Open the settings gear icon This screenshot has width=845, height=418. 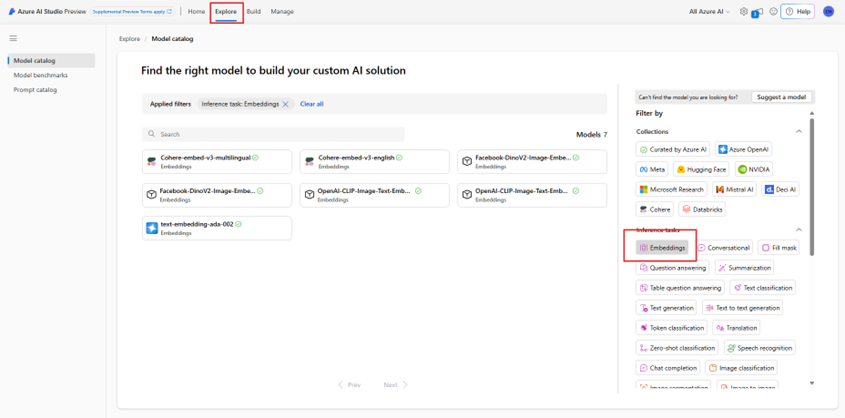pos(743,12)
